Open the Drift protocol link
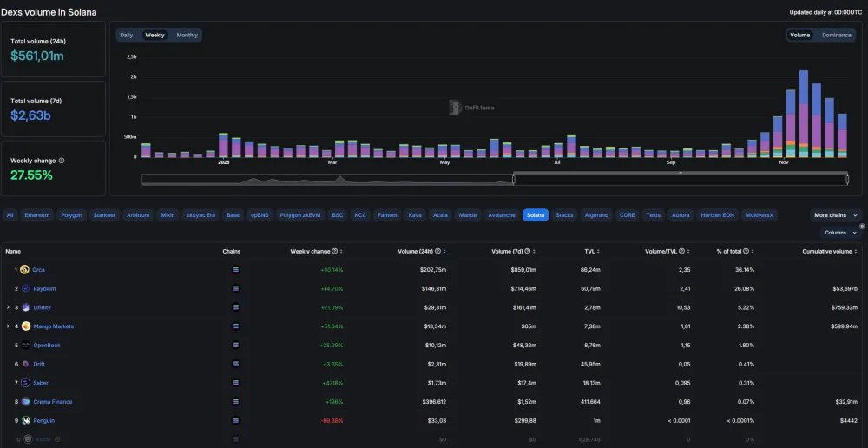The image size is (868, 448). pos(39,364)
